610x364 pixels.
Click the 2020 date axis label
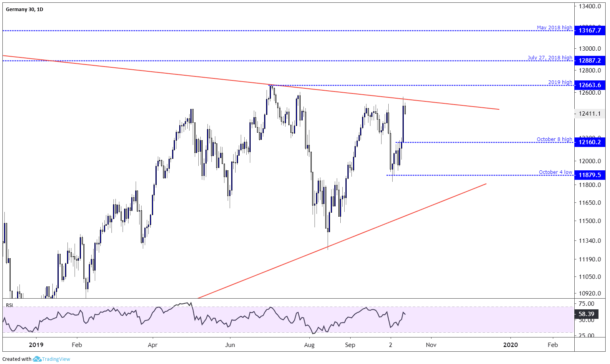click(x=510, y=345)
